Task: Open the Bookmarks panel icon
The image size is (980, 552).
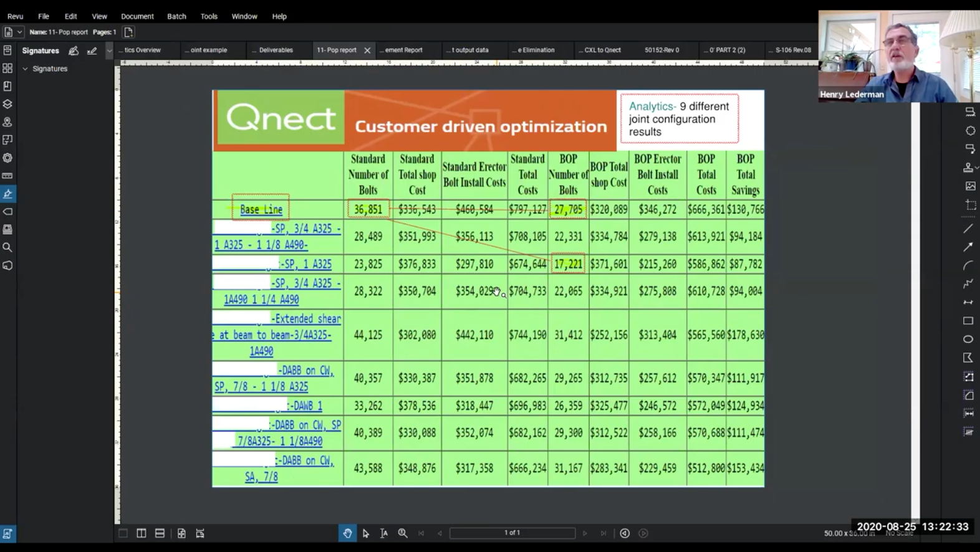Action: [x=7, y=86]
